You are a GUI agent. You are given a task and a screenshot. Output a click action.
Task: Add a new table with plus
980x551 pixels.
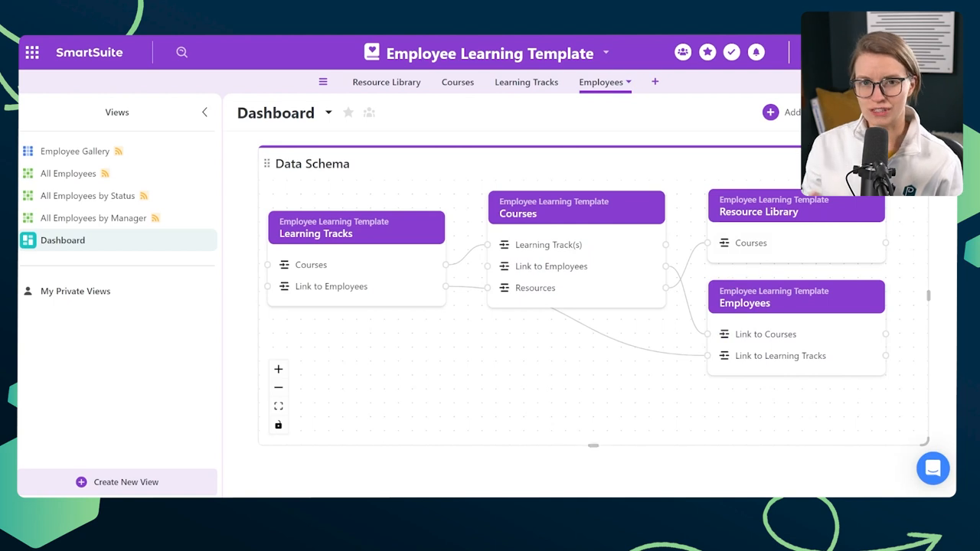[x=655, y=81]
